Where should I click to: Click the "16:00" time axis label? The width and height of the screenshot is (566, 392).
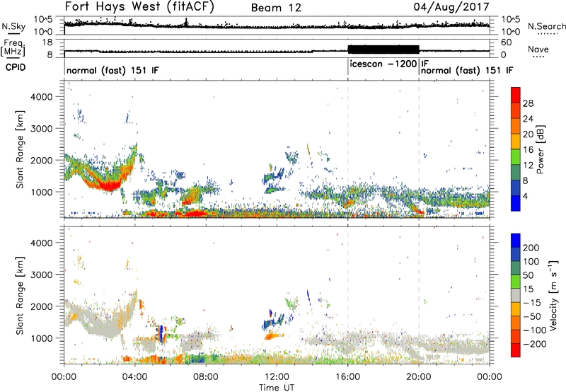pyautogui.click(x=347, y=377)
